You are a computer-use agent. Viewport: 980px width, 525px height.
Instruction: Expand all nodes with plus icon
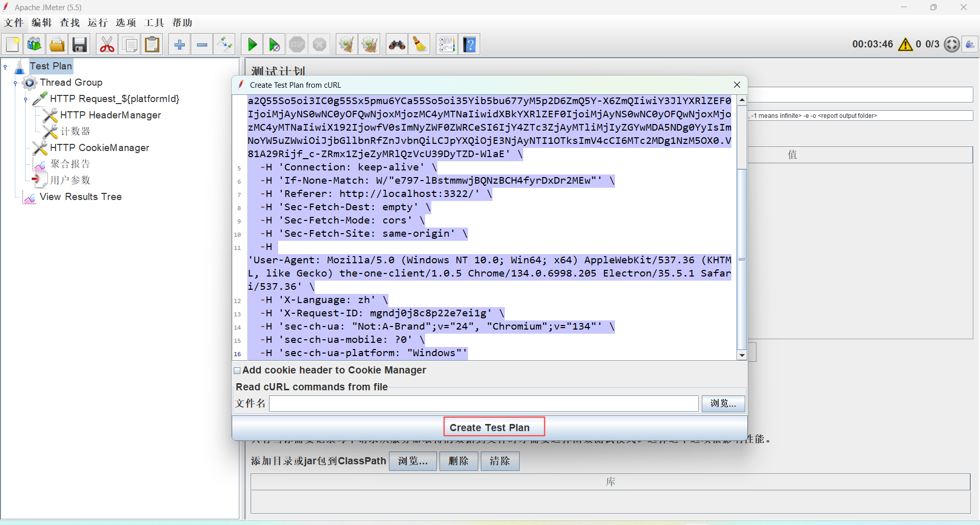[180, 44]
